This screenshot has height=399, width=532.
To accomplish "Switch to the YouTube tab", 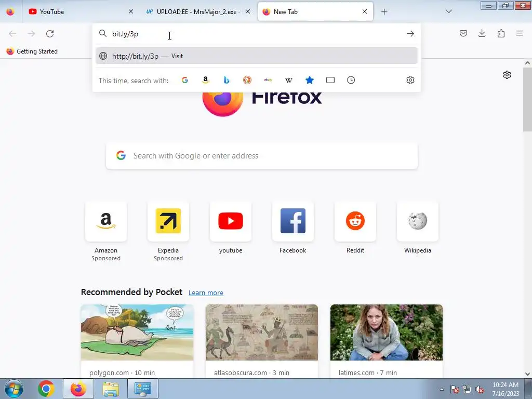I will tap(81, 11).
